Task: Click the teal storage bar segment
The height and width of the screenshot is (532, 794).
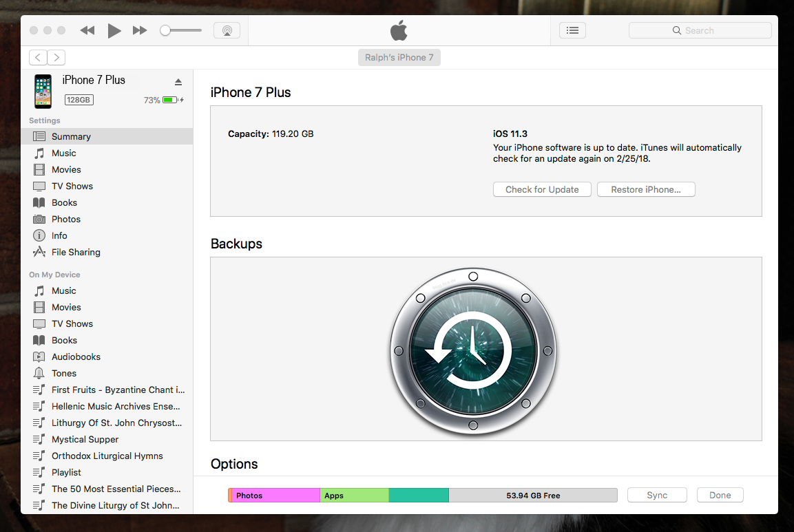Action: tap(419, 496)
